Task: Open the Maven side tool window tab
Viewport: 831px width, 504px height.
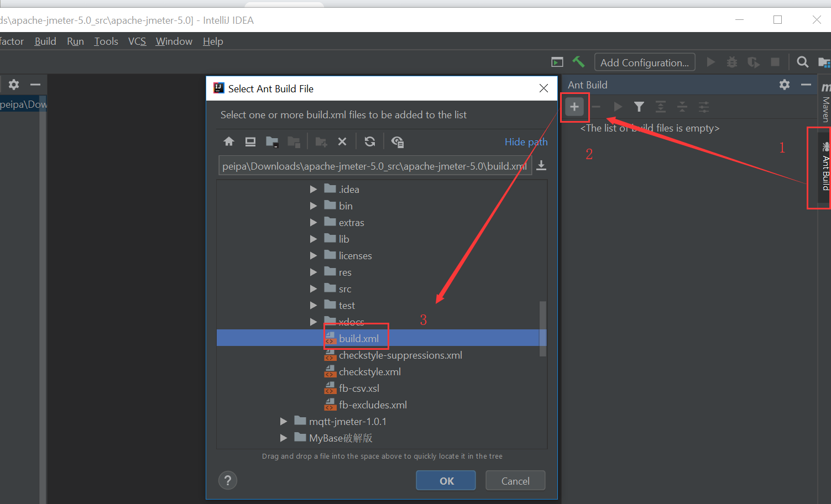Action: 825,102
